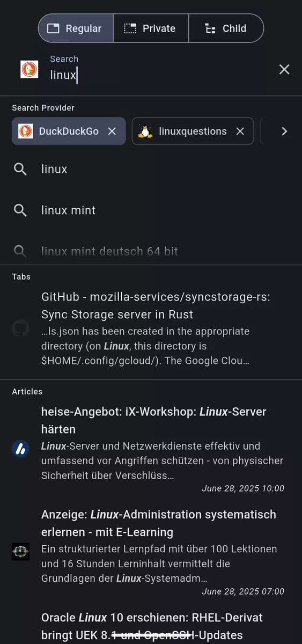Click the GitHub favicon of the tab result
The width and height of the screenshot is (302, 644).
(x=20, y=328)
